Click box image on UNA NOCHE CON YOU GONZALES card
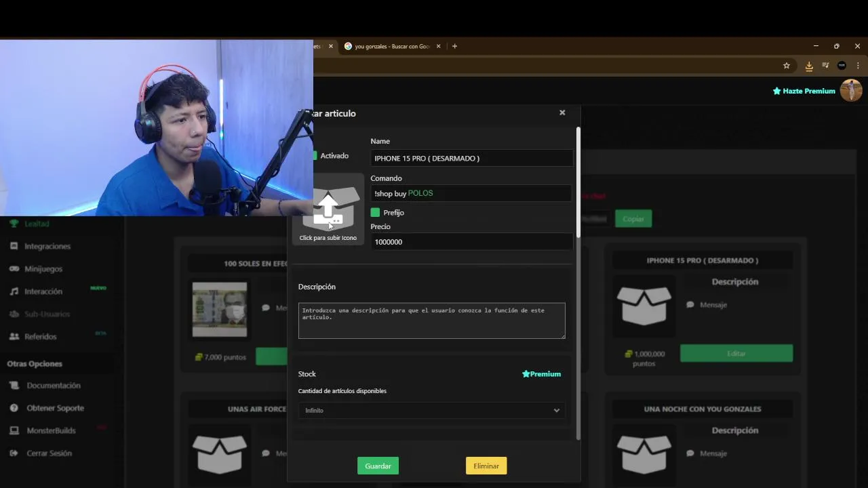The image size is (868, 488). click(644, 455)
